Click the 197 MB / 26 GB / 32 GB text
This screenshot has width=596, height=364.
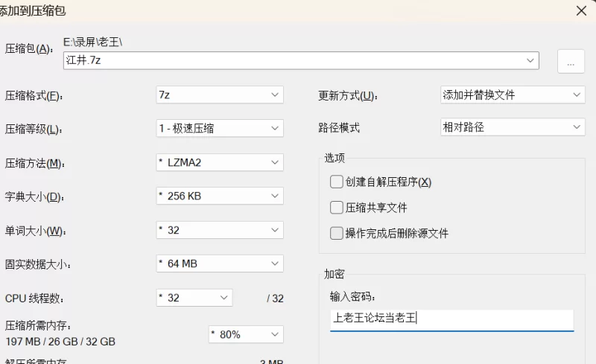[60, 342]
